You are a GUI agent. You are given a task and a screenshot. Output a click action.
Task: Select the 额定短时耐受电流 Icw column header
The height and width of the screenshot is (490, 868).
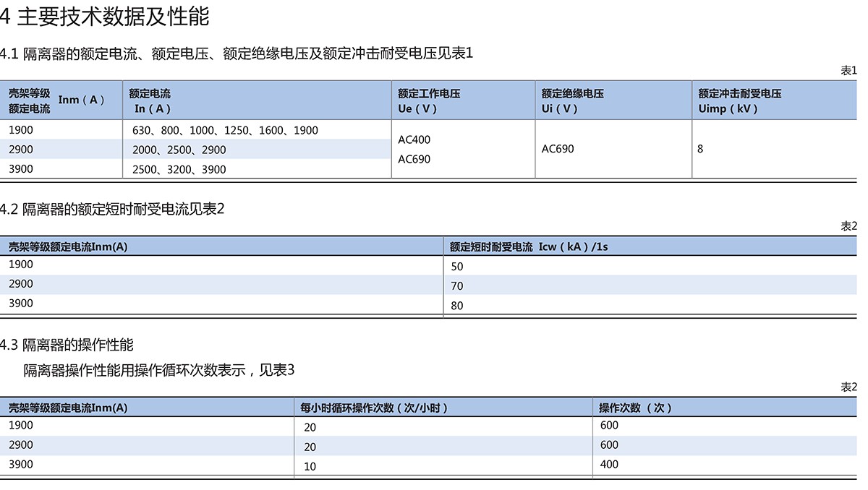click(528, 246)
